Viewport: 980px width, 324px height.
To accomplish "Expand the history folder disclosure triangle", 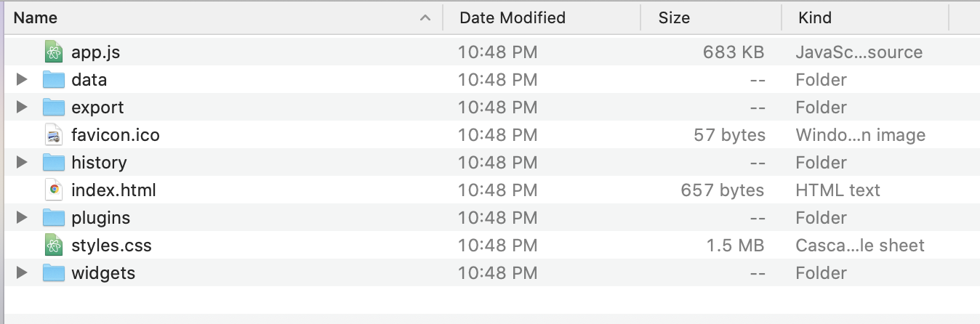I will coord(22,163).
